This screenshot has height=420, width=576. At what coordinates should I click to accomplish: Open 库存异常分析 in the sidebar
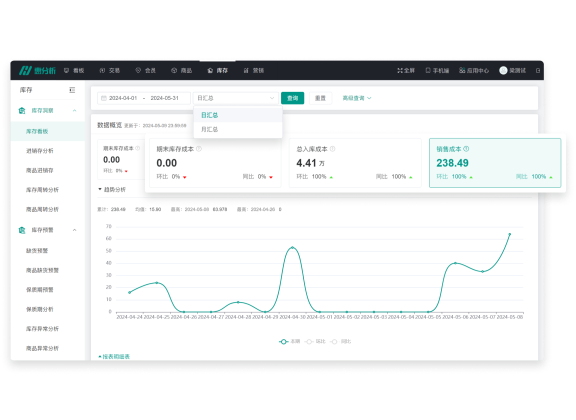point(48,329)
